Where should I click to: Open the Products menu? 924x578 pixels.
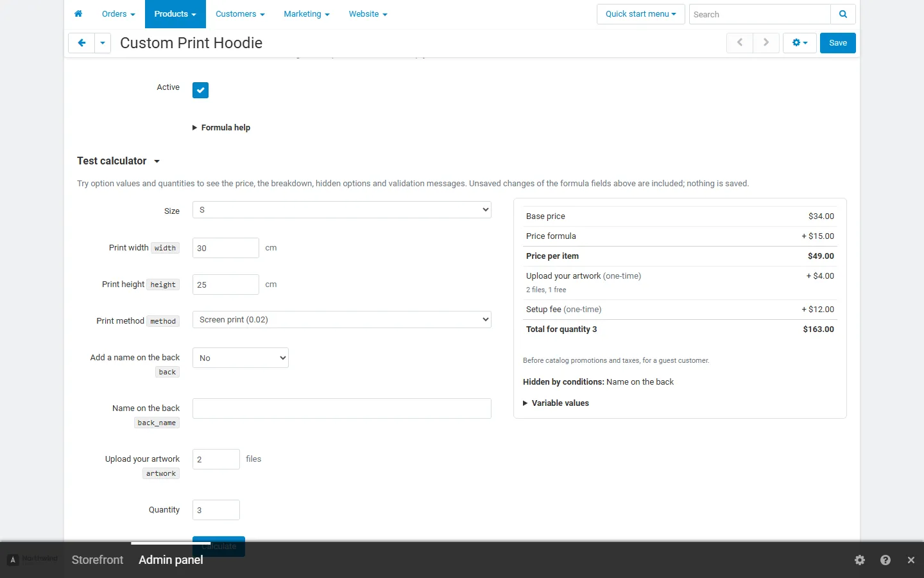tap(175, 14)
